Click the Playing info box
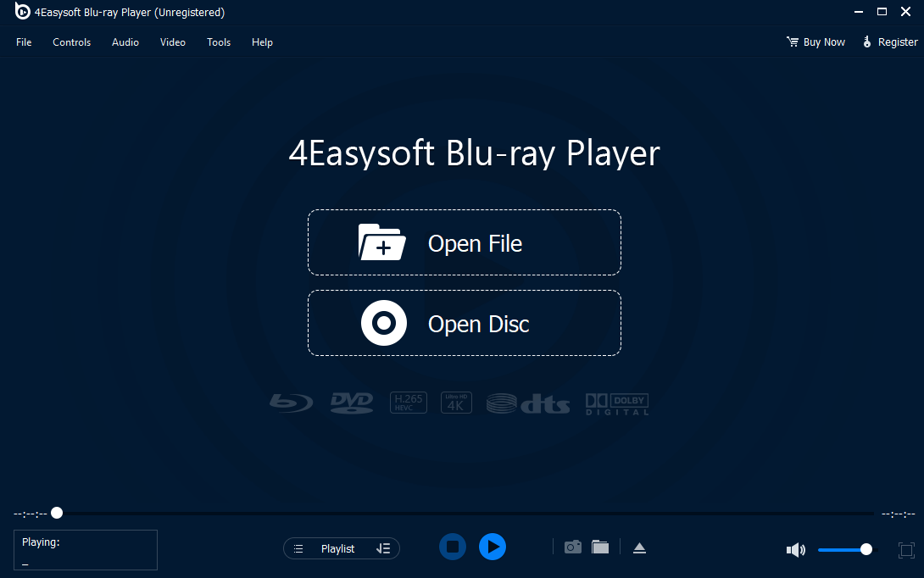The image size is (924, 578). point(86,550)
